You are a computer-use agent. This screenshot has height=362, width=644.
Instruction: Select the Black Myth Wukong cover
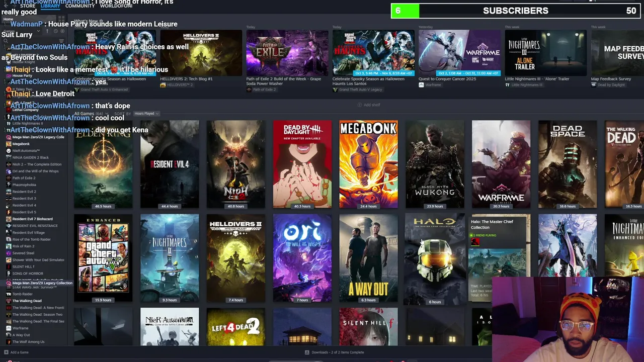tap(435, 164)
